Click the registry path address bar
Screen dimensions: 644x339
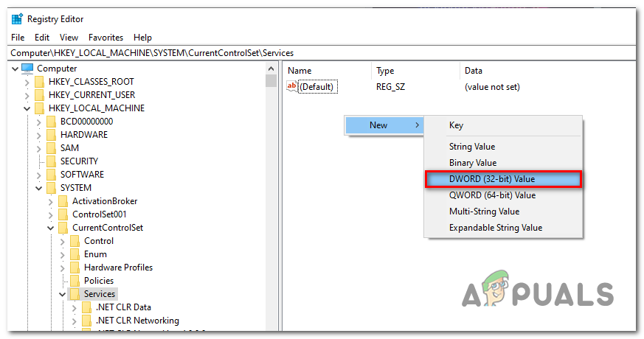pos(322,53)
